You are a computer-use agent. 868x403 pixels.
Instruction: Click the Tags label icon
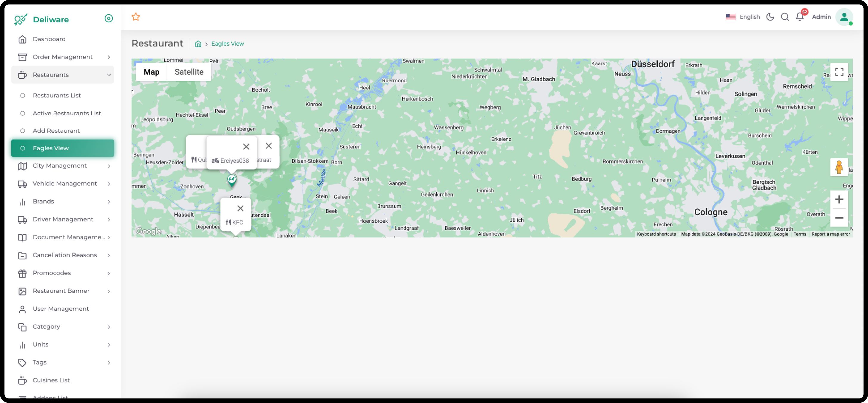[x=22, y=362]
